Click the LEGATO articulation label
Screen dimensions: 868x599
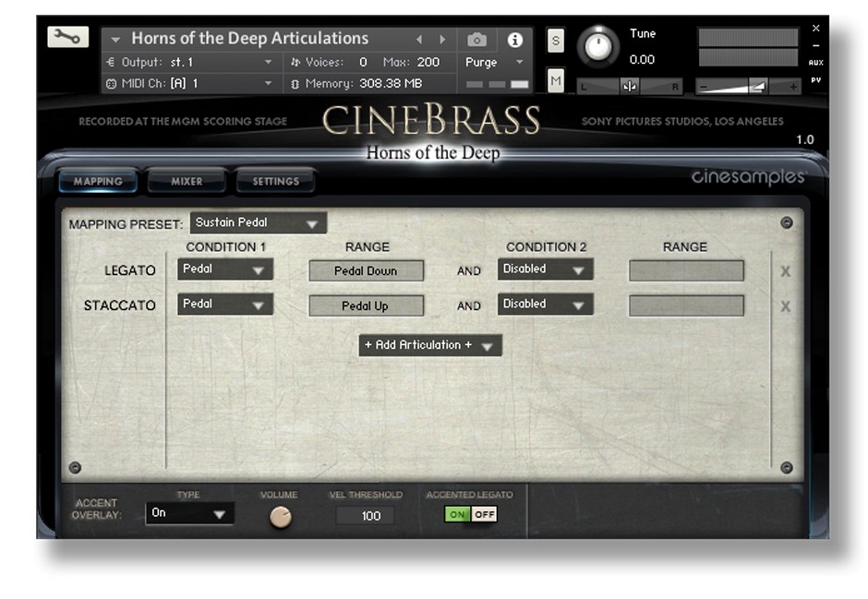click(130, 270)
